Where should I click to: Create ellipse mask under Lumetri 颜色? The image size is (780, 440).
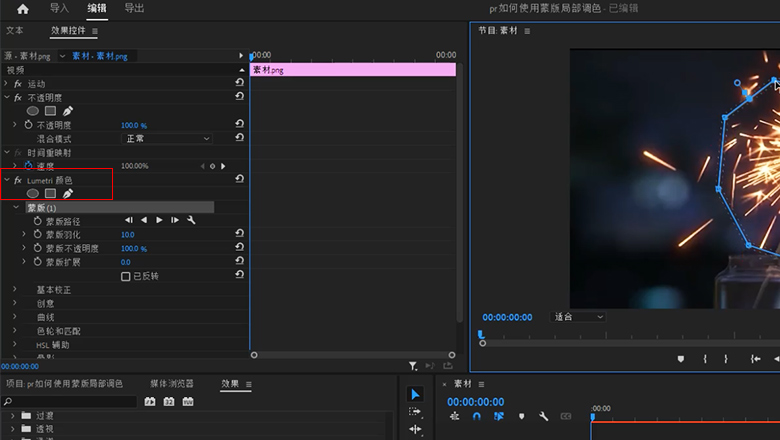33,193
